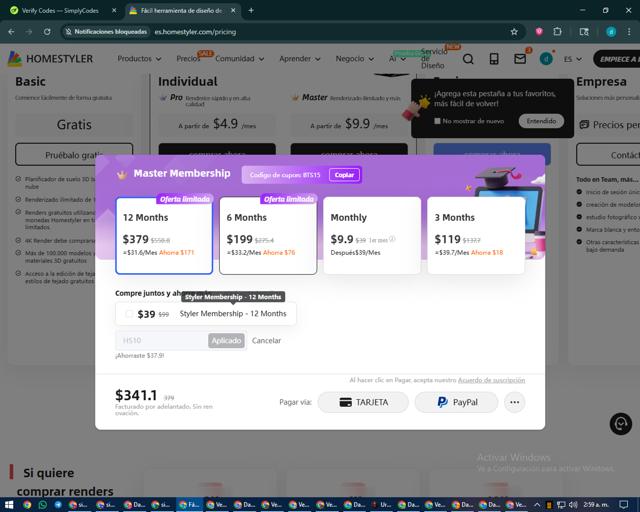Open the support headset chat icon

(x=620, y=424)
